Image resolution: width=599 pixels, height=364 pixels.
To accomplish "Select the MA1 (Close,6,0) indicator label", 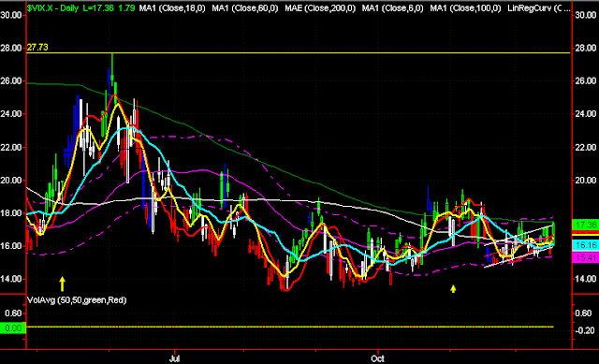I will pos(392,7).
